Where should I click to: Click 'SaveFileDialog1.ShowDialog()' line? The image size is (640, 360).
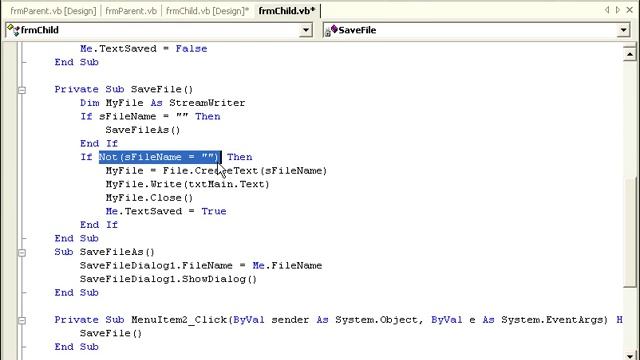[x=168, y=279]
